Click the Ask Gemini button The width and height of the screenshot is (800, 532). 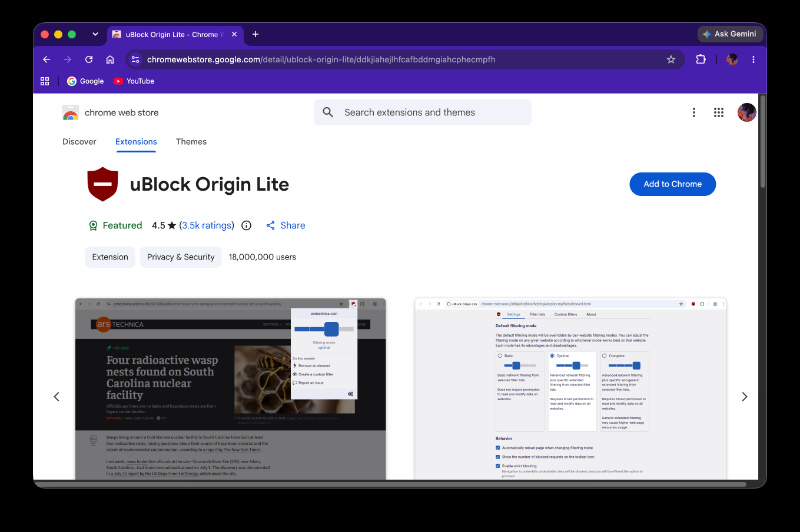pyautogui.click(x=730, y=34)
